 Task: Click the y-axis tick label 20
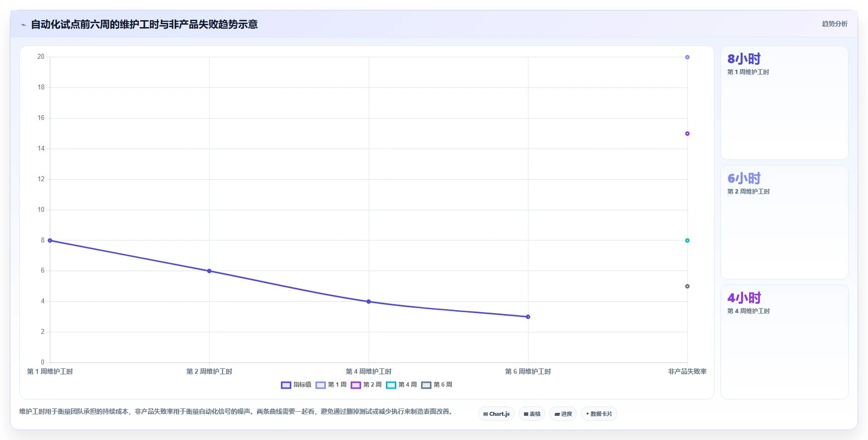point(41,57)
